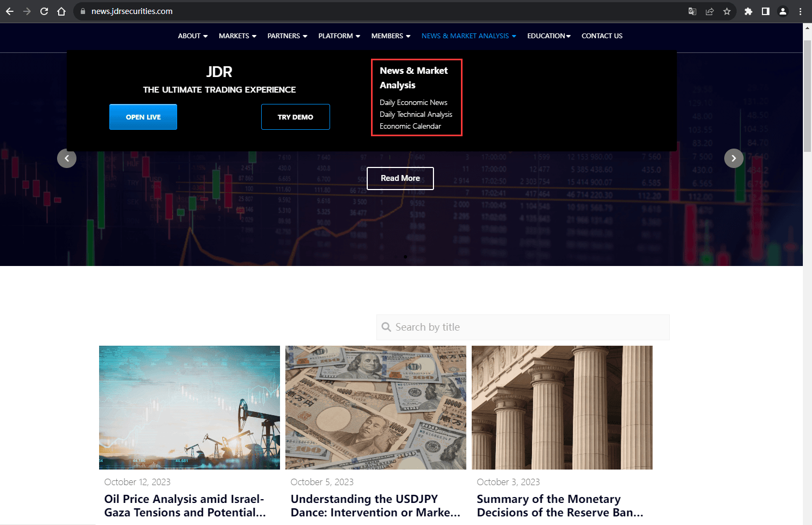Reload the page with refresh icon
Screen dimensions: 812x525
tap(44, 11)
